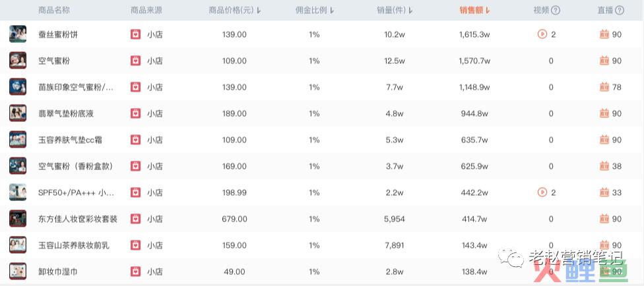Sort by 佣金比例 column header
Screen dimensions: 644x286
click(x=315, y=11)
